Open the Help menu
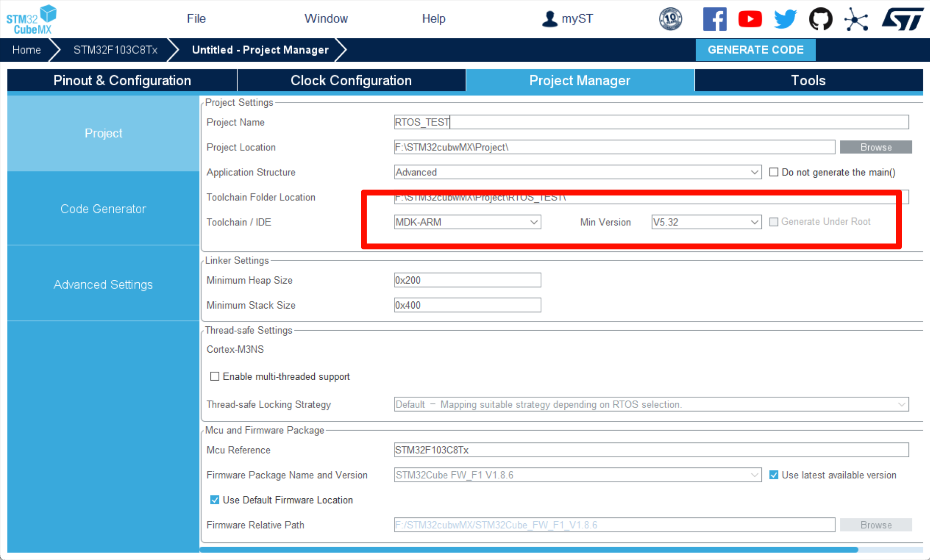The image size is (930, 560). (x=433, y=19)
